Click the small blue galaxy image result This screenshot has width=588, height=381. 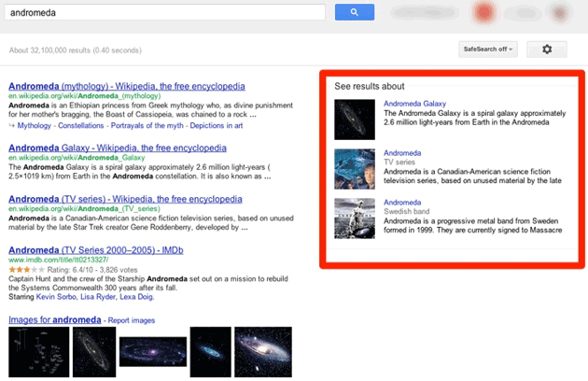tap(211, 352)
